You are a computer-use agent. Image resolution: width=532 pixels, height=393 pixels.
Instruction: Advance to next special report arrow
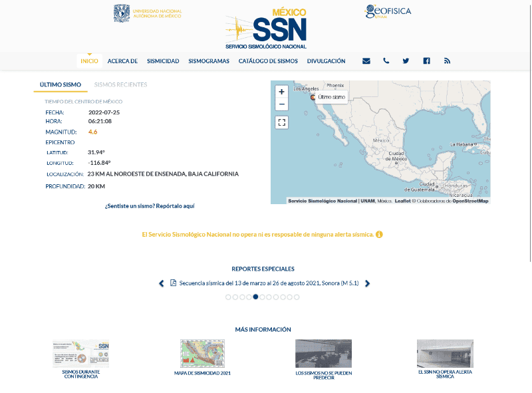[367, 283]
